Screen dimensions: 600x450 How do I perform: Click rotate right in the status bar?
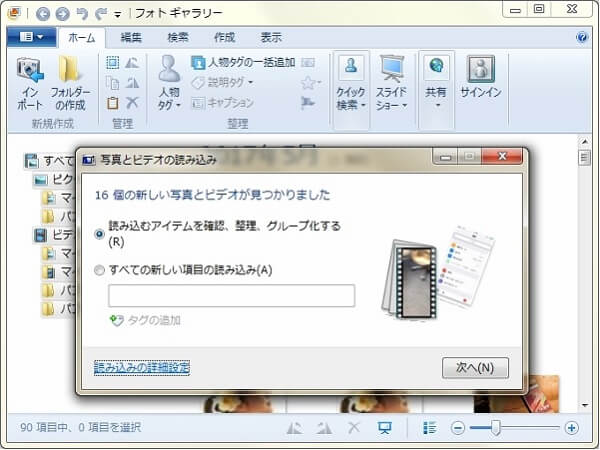[324, 428]
